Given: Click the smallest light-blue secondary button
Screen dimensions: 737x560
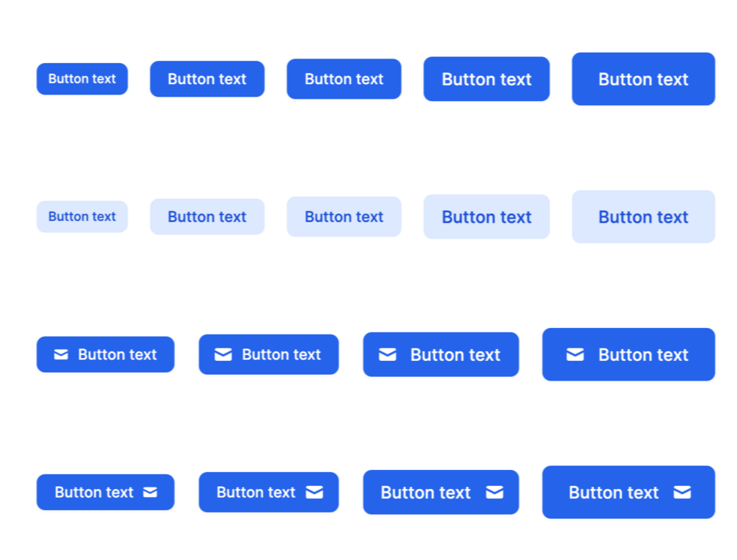Looking at the screenshot, I should coord(82,216).
